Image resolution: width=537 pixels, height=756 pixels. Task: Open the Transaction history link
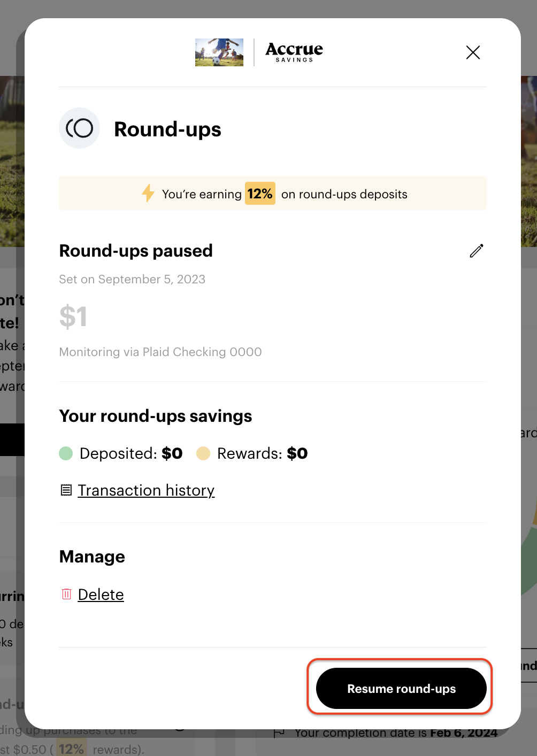point(146,490)
